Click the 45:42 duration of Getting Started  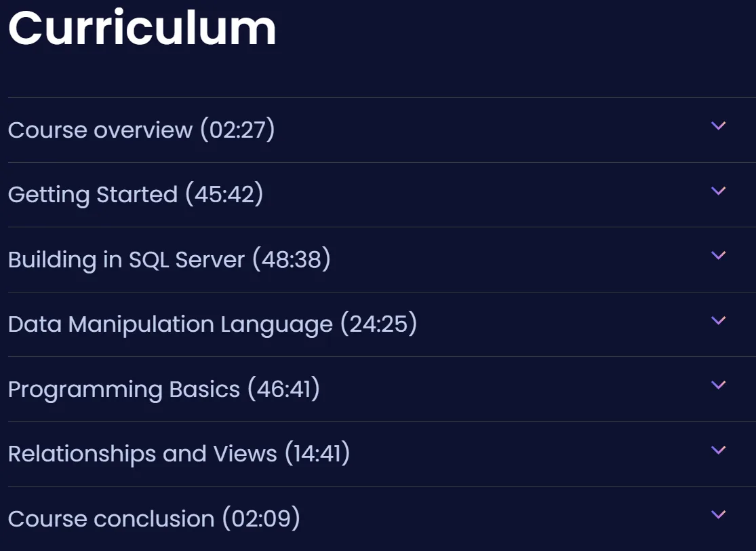224,195
